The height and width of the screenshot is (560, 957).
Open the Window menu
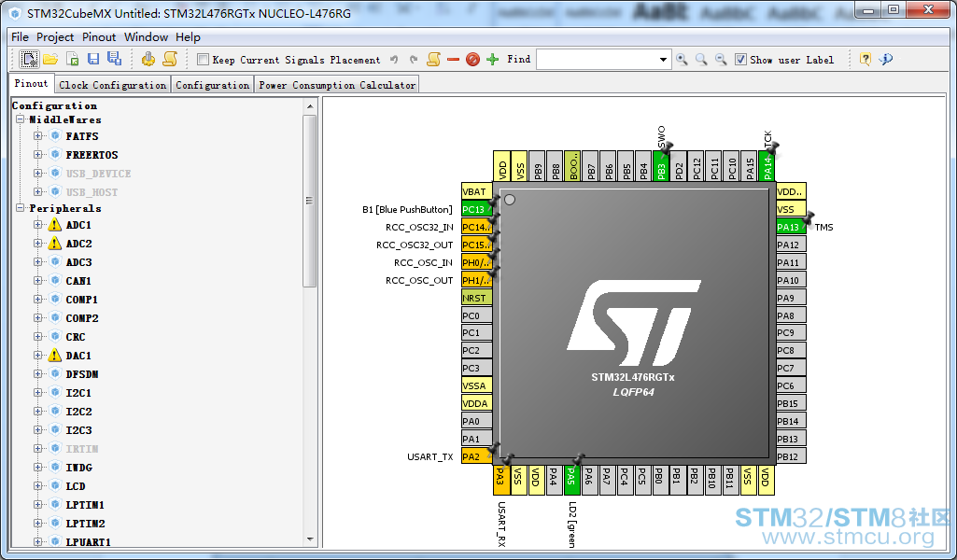(x=146, y=37)
